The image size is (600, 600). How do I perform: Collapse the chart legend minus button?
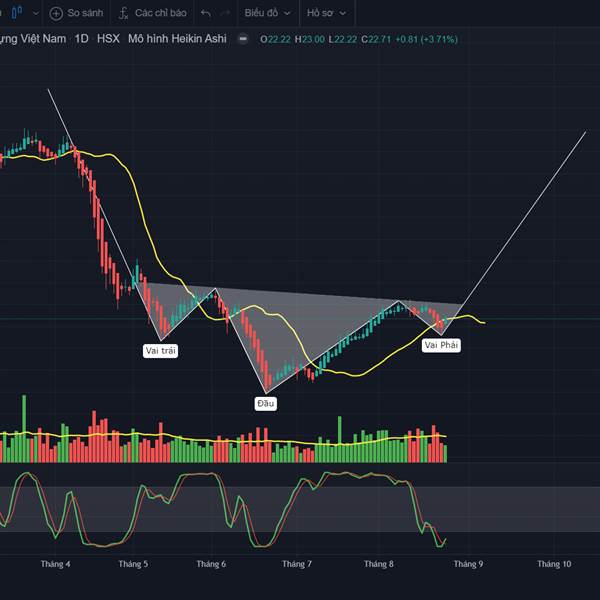point(243,39)
